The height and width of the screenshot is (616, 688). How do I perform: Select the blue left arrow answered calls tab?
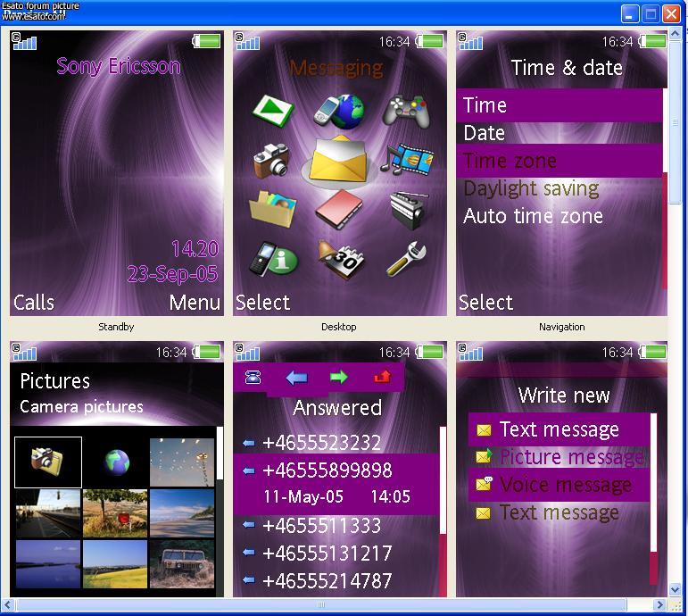pyautogui.click(x=296, y=378)
